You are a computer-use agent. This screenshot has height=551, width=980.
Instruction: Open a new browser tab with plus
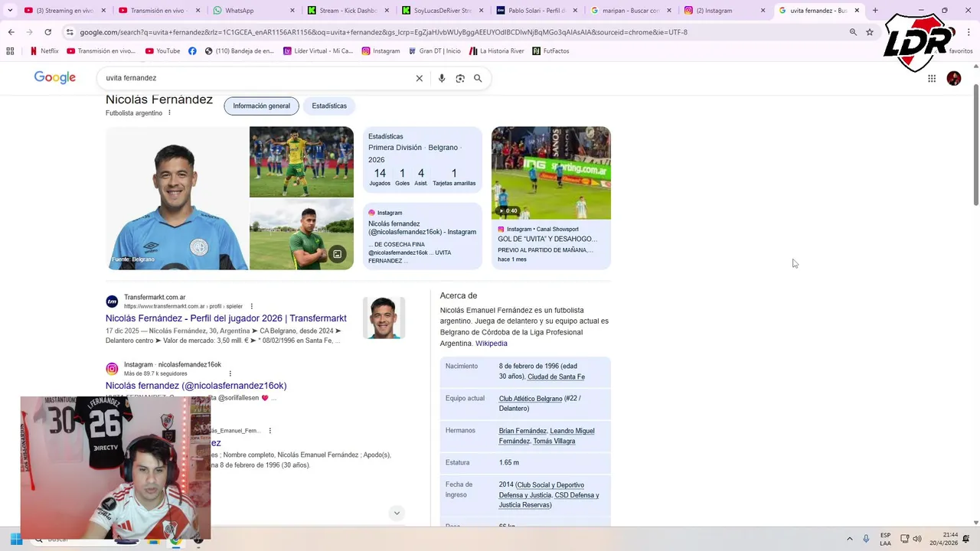(875, 11)
